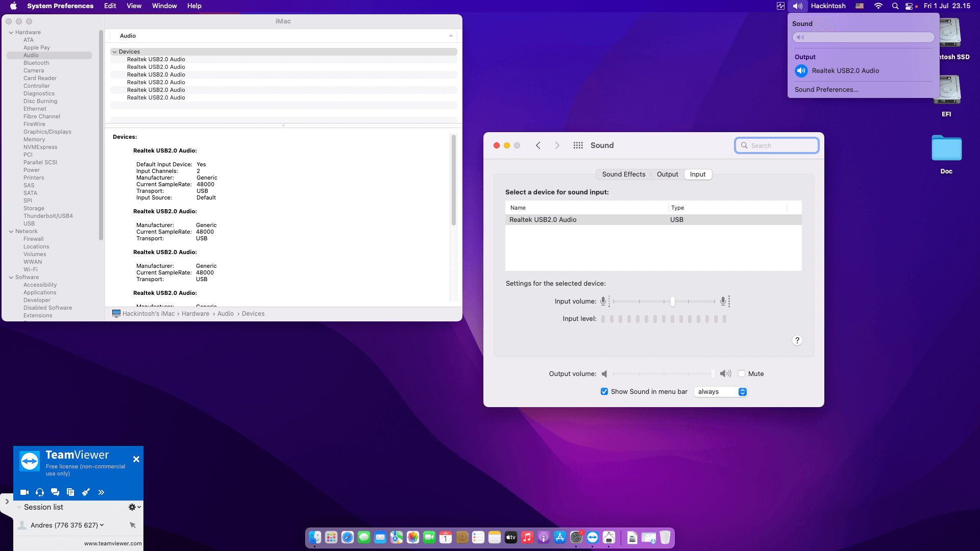Open www.teamviewer.com link

pos(113,543)
